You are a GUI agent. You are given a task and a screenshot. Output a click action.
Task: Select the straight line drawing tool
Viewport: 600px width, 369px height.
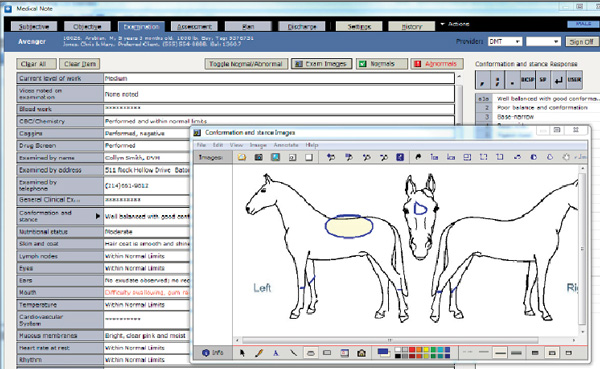(293, 353)
